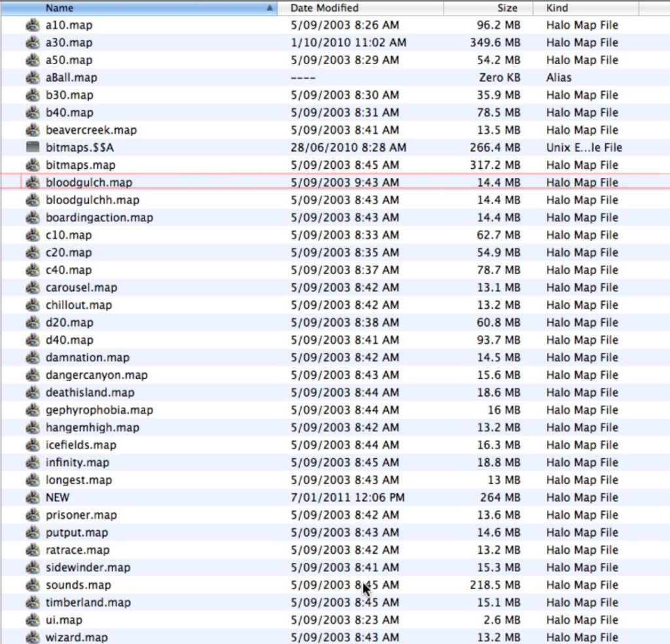Screen dimensions: 670x644
Task: Click the damnation.map file icon
Action: point(33,358)
